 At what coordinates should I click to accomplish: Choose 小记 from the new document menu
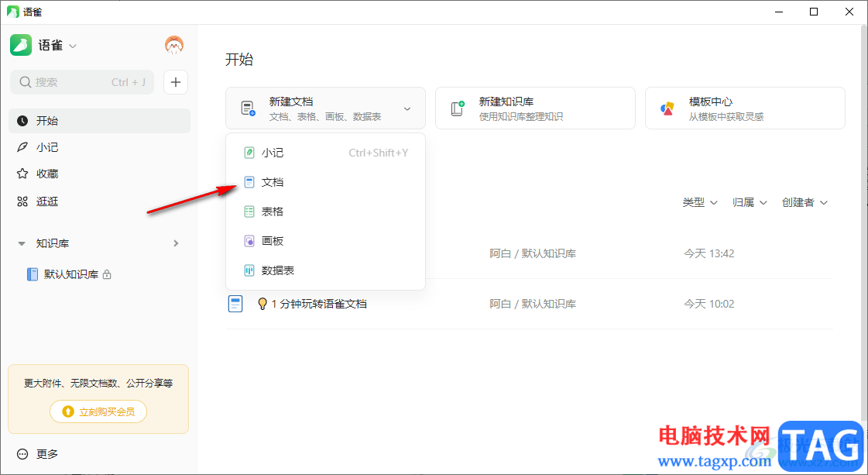click(325, 153)
